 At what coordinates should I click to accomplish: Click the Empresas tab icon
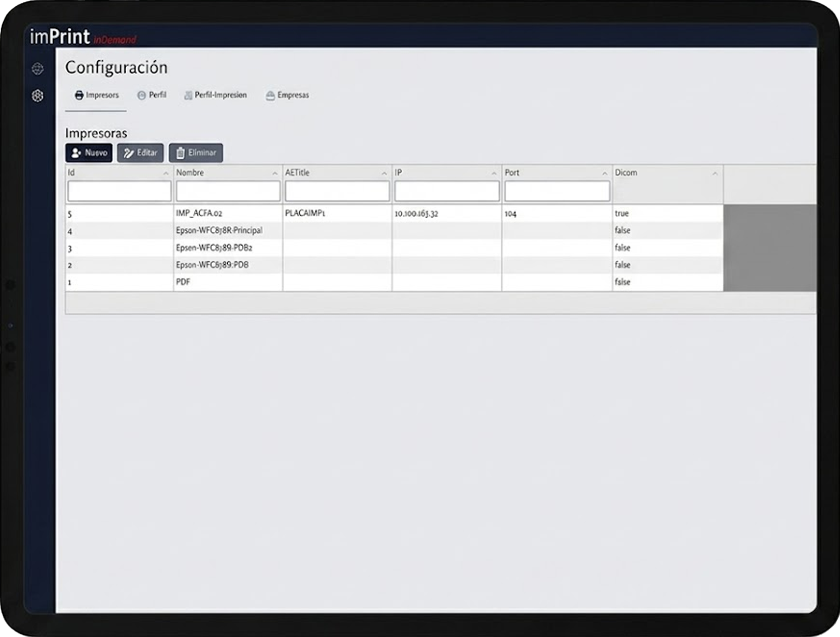[270, 96]
